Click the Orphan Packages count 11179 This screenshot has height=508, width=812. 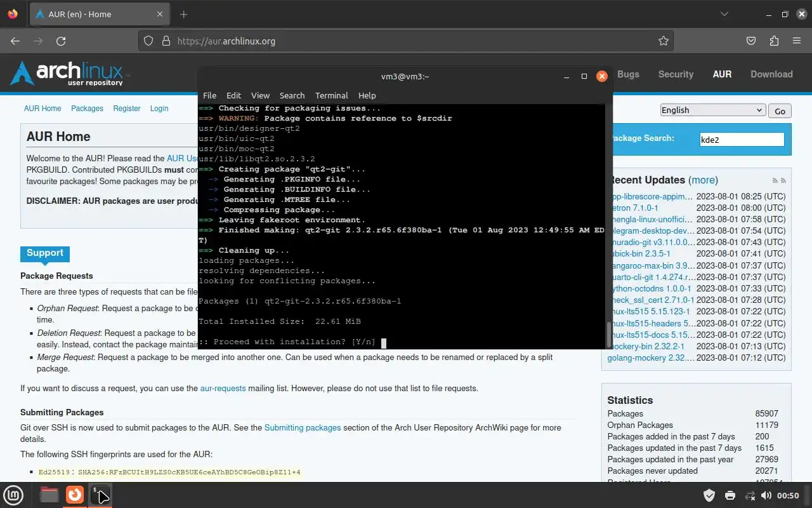pos(767,425)
